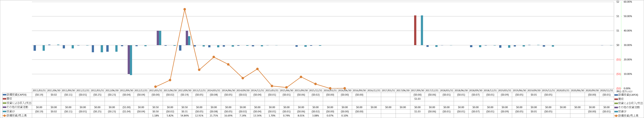Select the 21.75% cell in the ratio row

(x=214, y=116)
